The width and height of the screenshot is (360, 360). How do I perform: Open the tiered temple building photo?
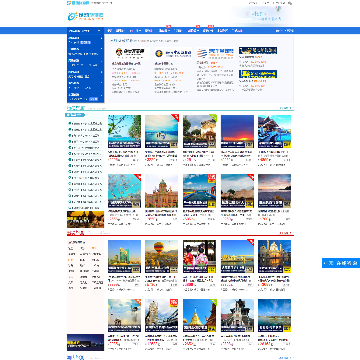click(237, 315)
